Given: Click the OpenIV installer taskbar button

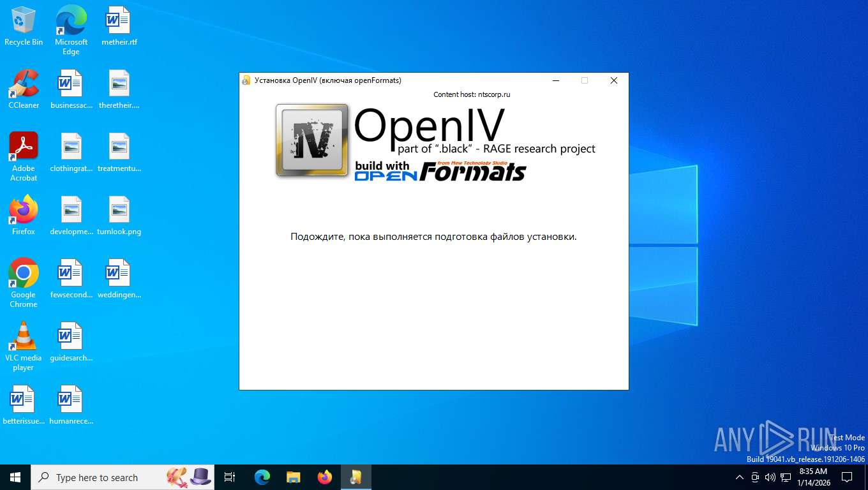Looking at the screenshot, I should click(356, 477).
